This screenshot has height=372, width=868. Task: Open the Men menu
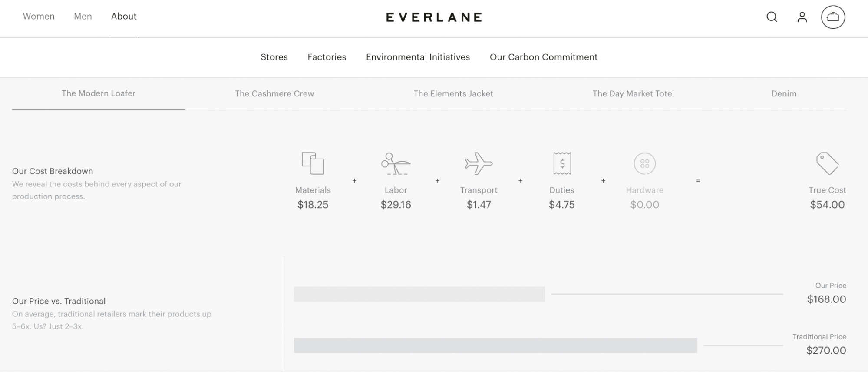coord(83,16)
